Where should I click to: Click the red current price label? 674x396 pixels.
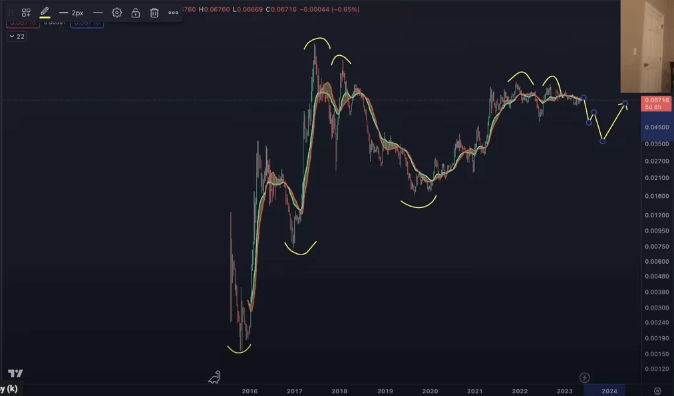tap(656, 104)
